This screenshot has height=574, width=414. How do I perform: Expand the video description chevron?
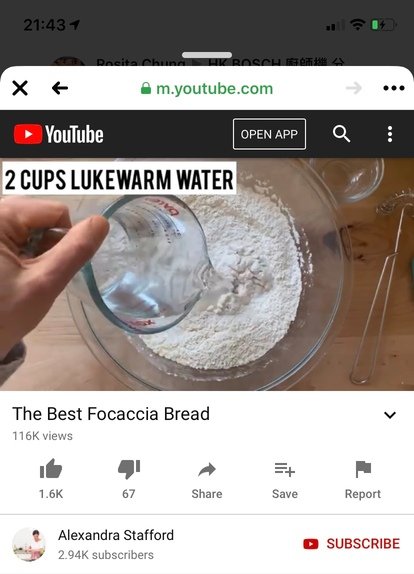click(x=390, y=415)
